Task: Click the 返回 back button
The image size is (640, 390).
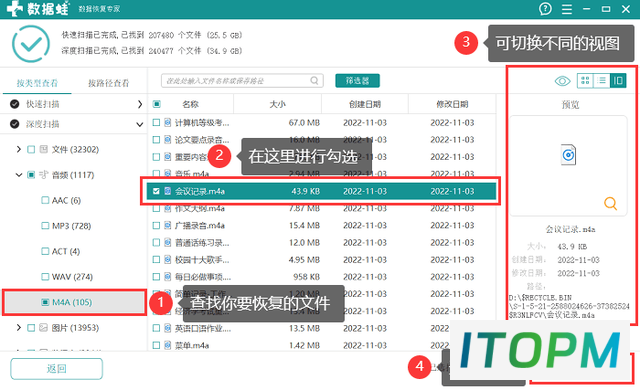Action: pyautogui.click(x=56, y=369)
